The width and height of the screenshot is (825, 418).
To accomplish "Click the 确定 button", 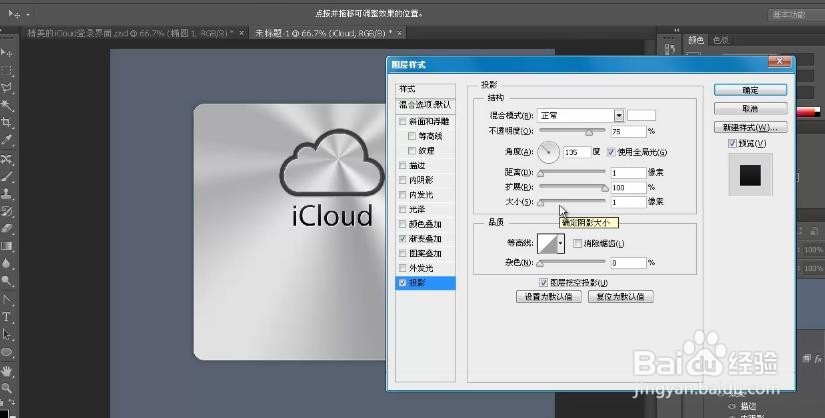I will [750, 90].
